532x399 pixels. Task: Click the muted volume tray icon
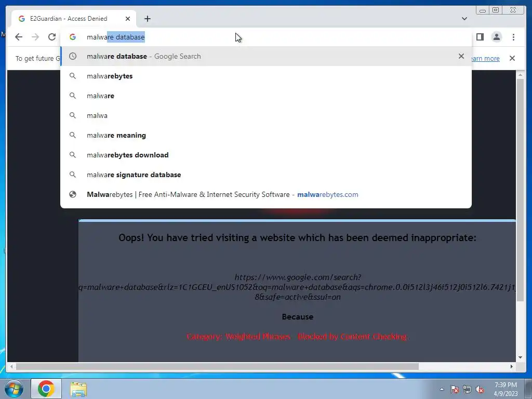[480, 389]
